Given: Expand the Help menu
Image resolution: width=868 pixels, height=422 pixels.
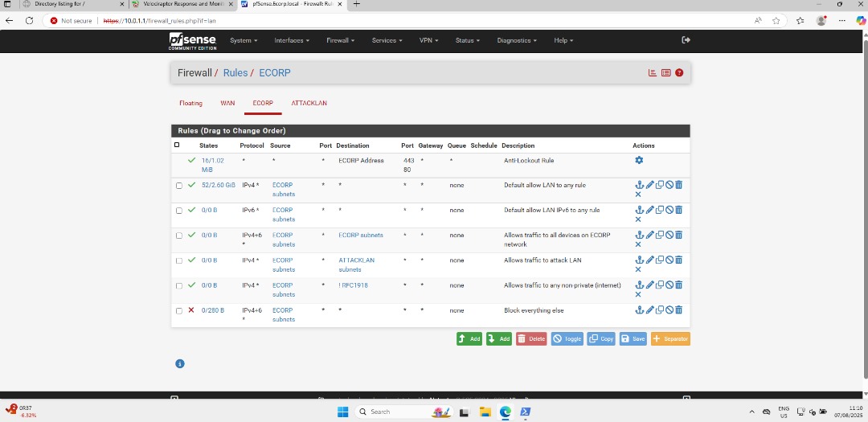Looking at the screenshot, I should (x=563, y=40).
